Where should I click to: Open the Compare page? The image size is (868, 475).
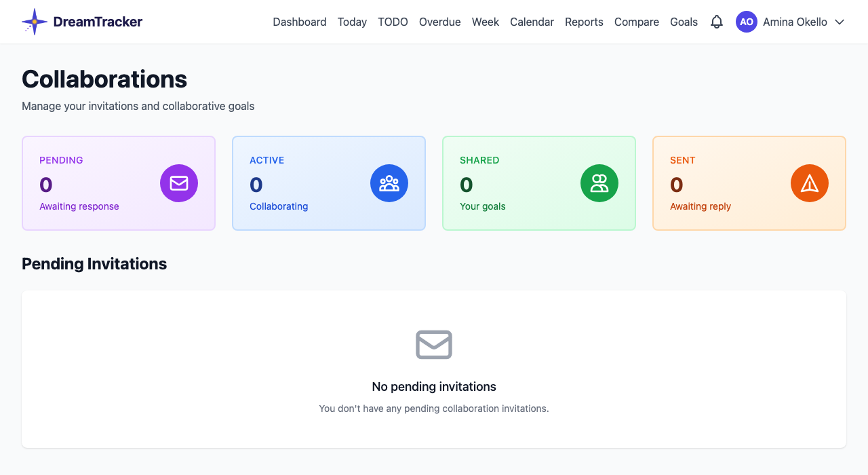pyautogui.click(x=637, y=22)
